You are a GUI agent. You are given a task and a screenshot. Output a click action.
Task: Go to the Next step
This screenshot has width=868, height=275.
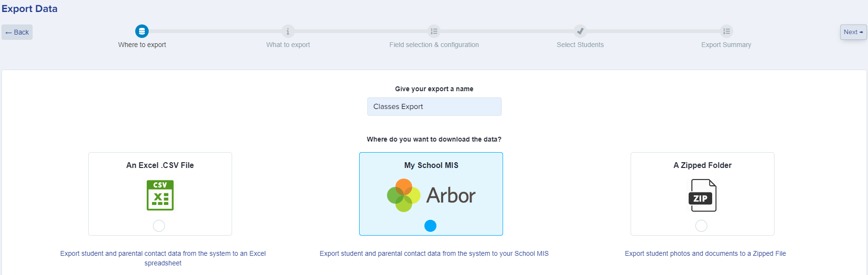(853, 32)
